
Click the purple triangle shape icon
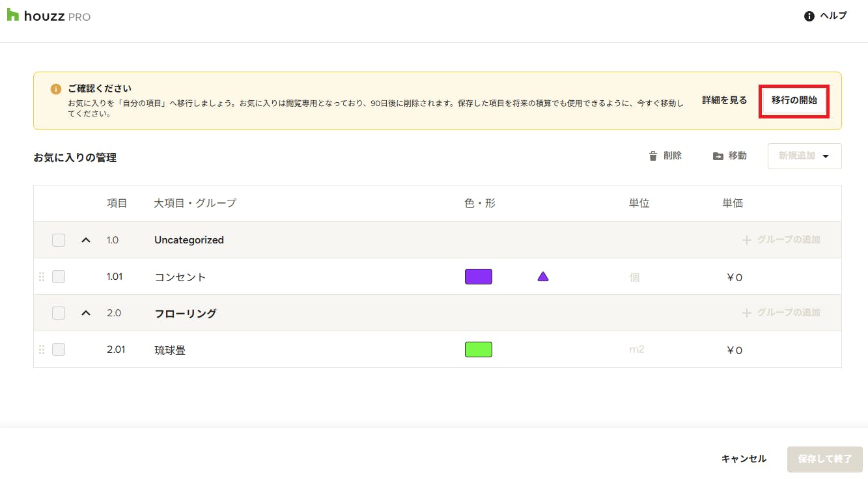point(543,277)
